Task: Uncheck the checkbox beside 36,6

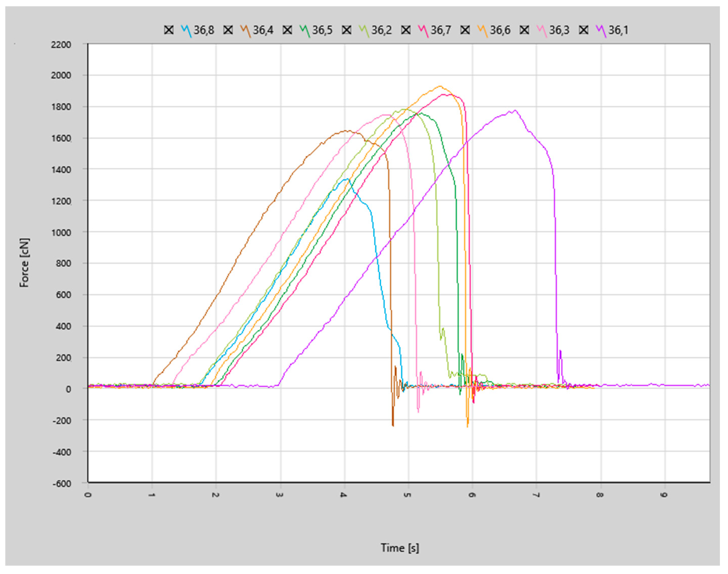Action: pyautogui.click(x=465, y=30)
